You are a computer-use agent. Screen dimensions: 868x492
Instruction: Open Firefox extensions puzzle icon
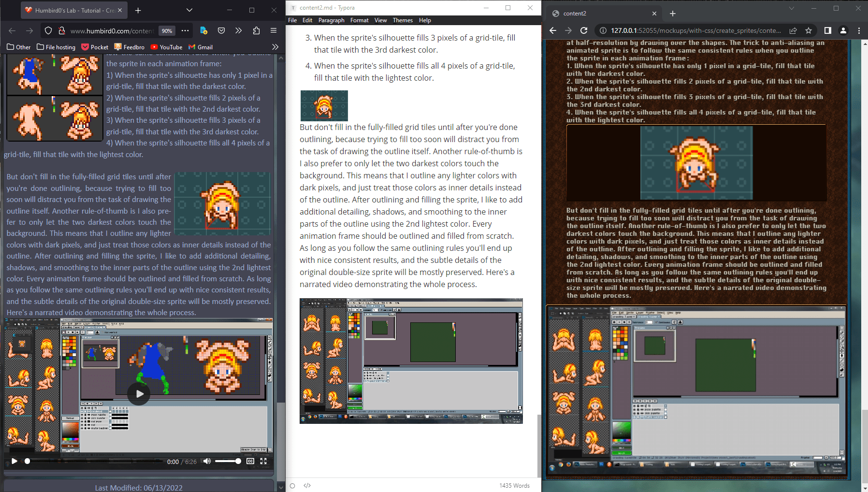coord(256,30)
